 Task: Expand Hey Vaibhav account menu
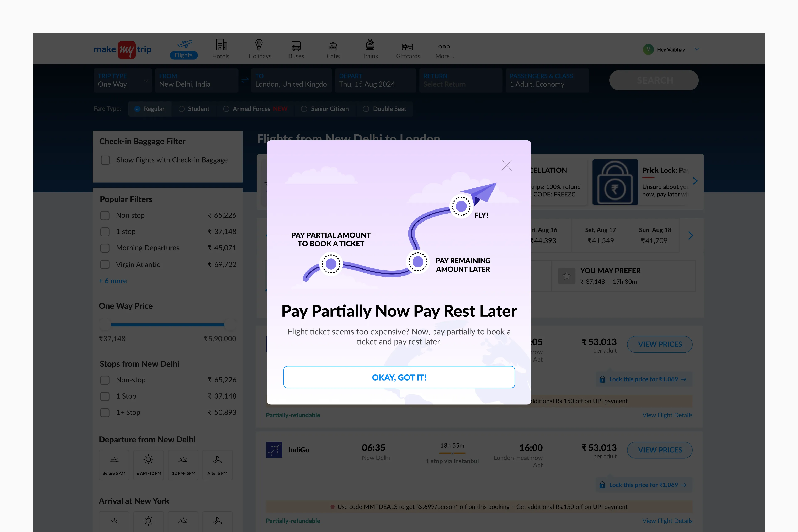(x=696, y=49)
